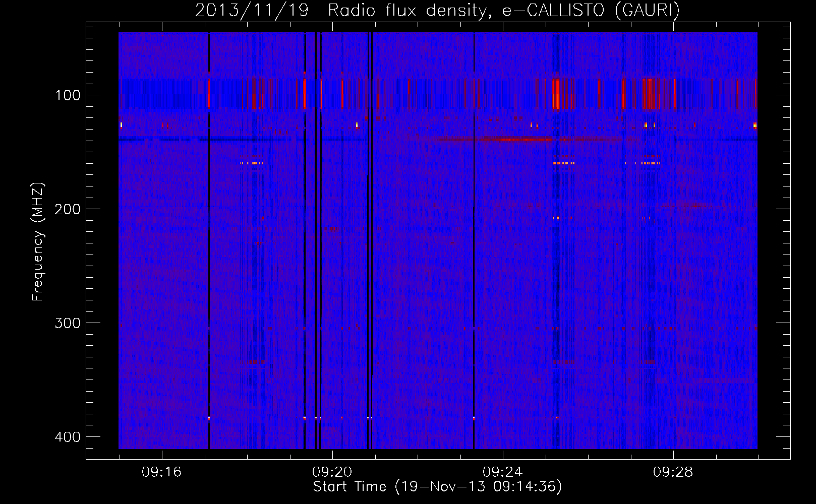Select the 09:20 time tick label
The width and height of the screenshot is (816, 504).
pyautogui.click(x=332, y=472)
